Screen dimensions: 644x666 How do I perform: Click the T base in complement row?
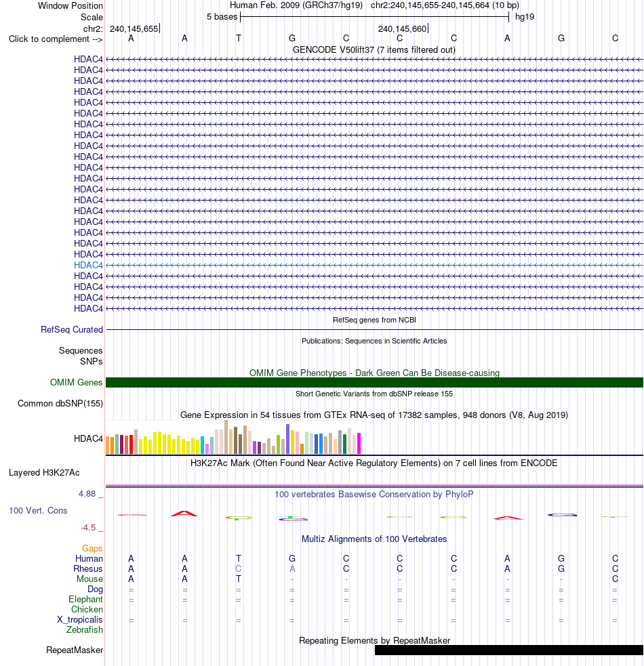point(239,38)
